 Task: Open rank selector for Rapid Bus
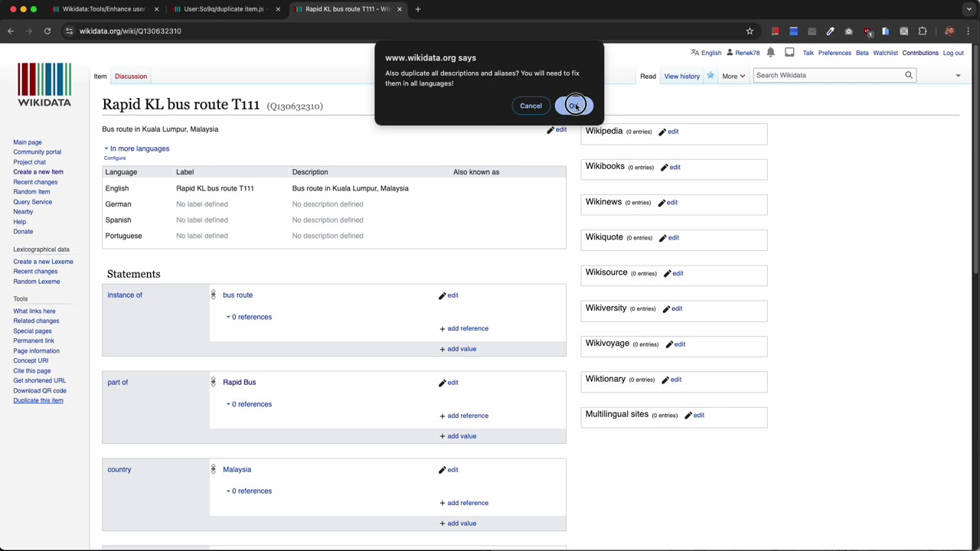213,382
